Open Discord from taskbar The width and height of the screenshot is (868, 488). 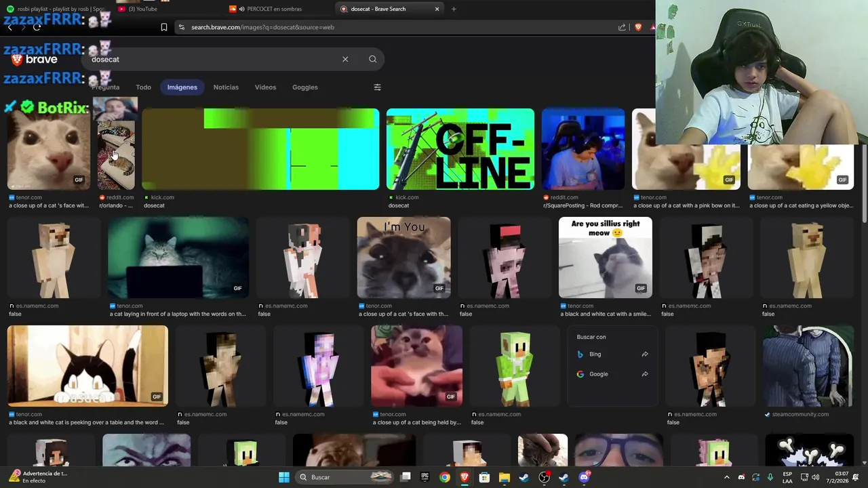(584, 477)
